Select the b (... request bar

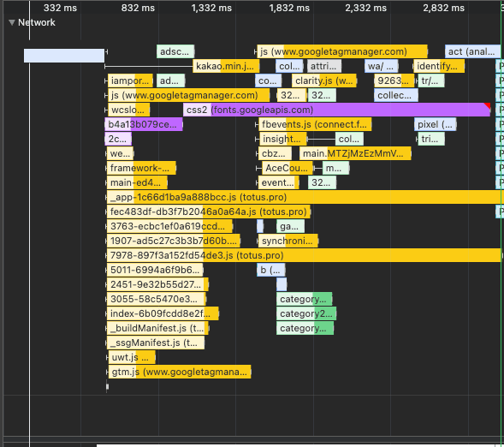point(271,270)
